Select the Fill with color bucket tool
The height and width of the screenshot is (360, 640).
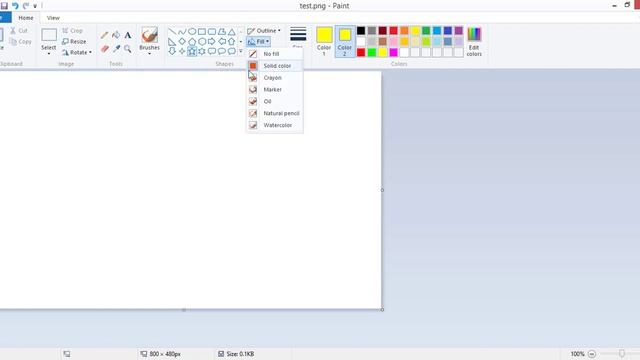(116, 35)
